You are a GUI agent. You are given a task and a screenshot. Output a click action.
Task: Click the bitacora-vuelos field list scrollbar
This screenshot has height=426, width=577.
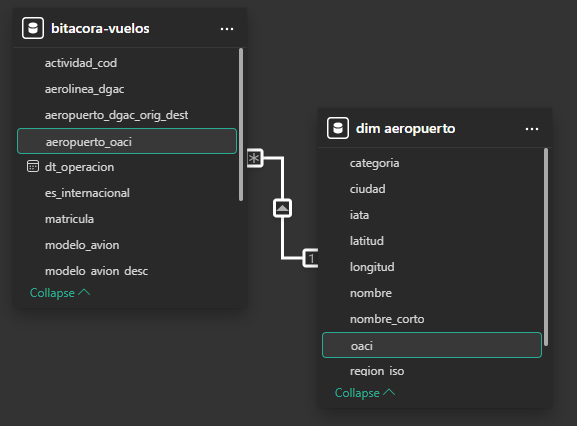pyautogui.click(x=241, y=125)
